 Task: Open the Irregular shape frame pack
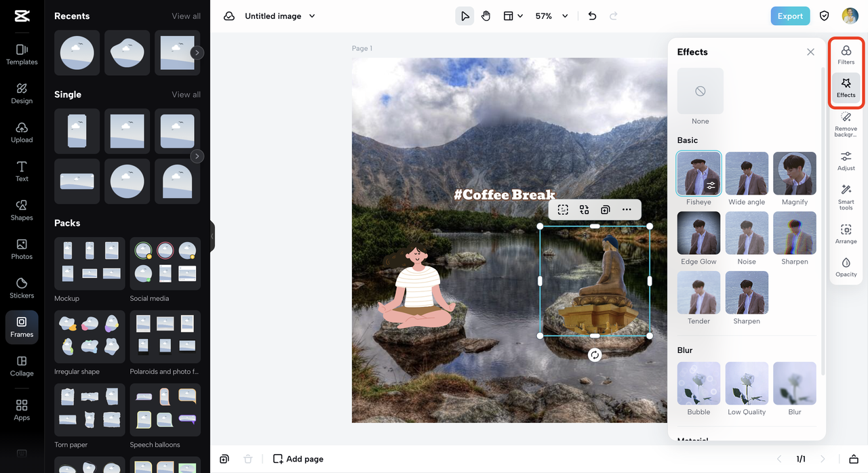click(90, 337)
